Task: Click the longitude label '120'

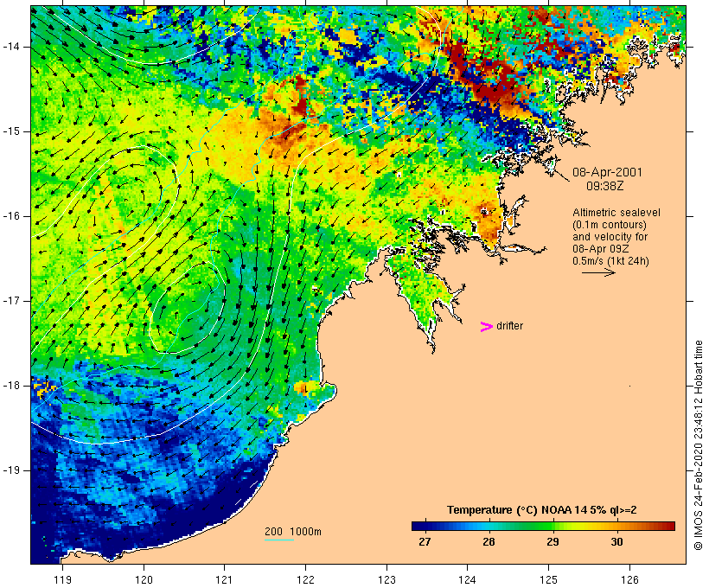Action: click(144, 579)
